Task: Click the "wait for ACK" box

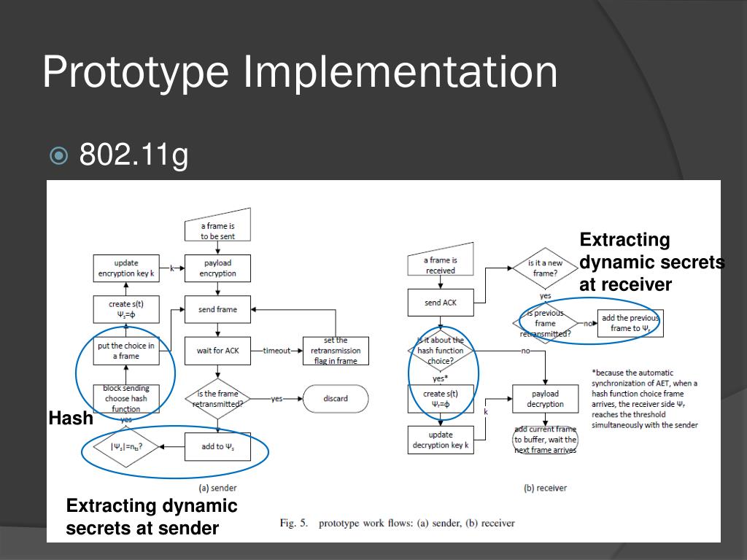Action: click(x=217, y=351)
